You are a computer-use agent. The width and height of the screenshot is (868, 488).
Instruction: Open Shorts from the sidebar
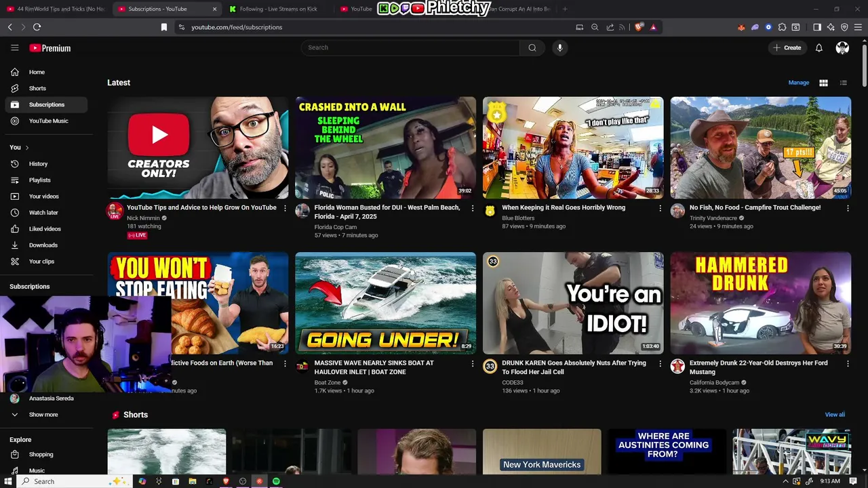point(46,88)
